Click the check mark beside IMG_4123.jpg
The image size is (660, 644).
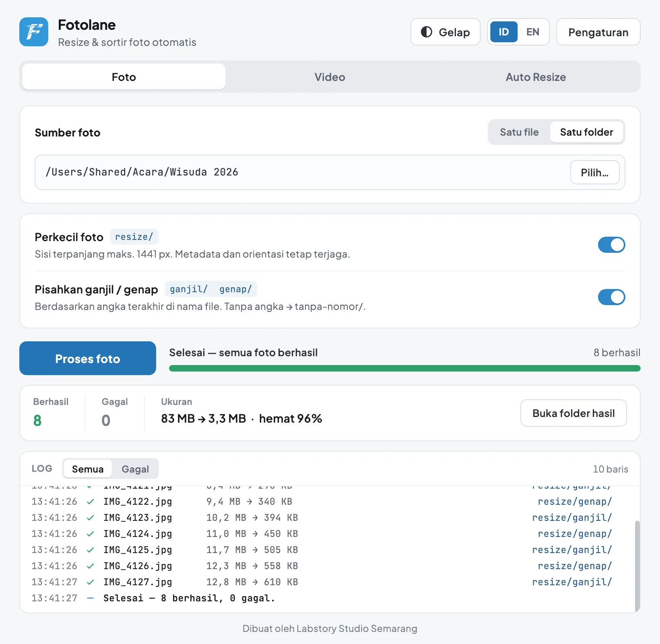point(91,518)
